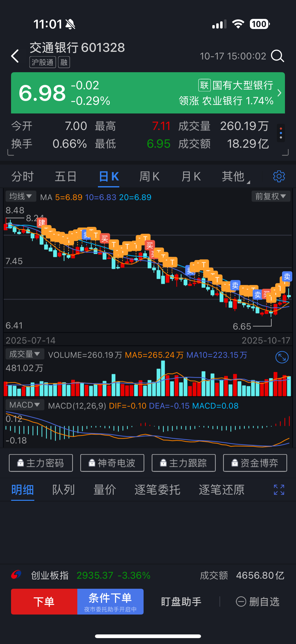Tap the 成交量 260.19万 value
The image size is (296, 644).
[x=244, y=126]
